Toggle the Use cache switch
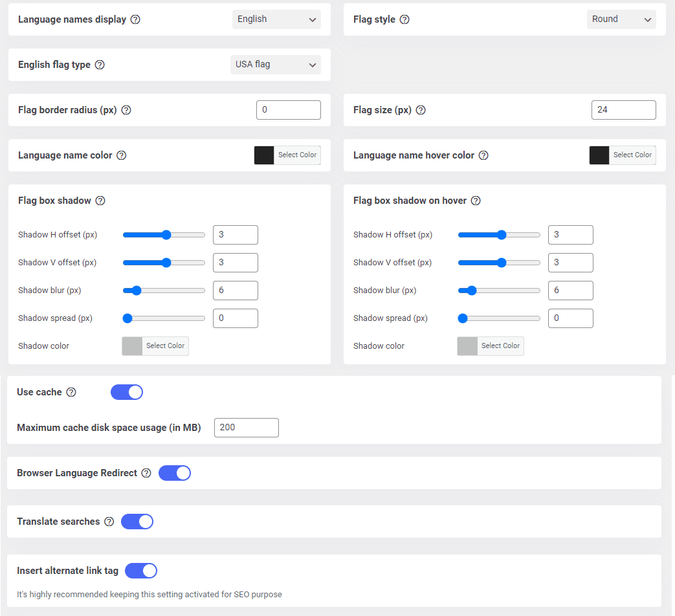 (127, 392)
